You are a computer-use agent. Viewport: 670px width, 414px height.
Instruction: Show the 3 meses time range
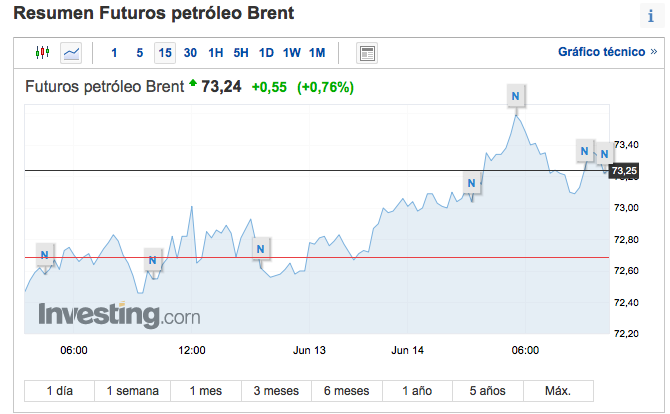pos(275,390)
